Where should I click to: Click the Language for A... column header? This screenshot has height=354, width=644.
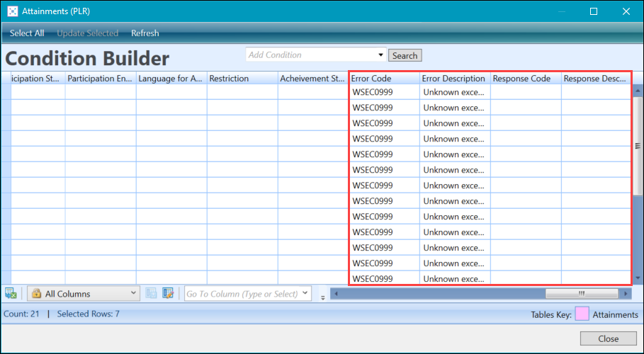[x=171, y=79]
